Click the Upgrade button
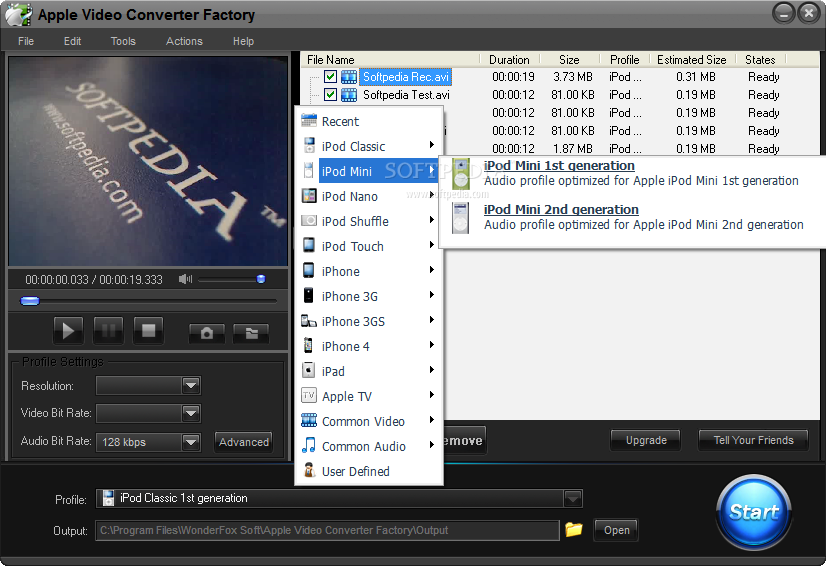Image resolution: width=826 pixels, height=566 pixels. click(x=646, y=440)
